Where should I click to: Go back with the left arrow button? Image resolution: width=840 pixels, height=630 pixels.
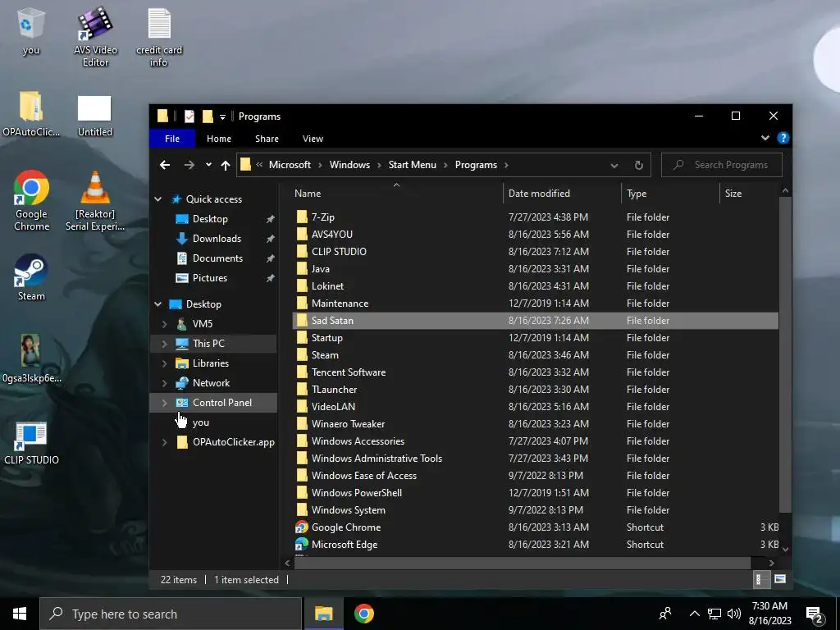tap(165, 165)
